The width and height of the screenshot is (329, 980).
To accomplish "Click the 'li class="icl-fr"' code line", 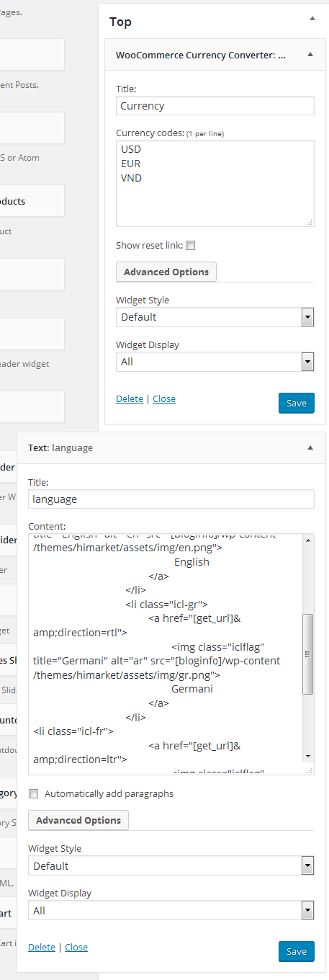I will (x=73, y=731).
